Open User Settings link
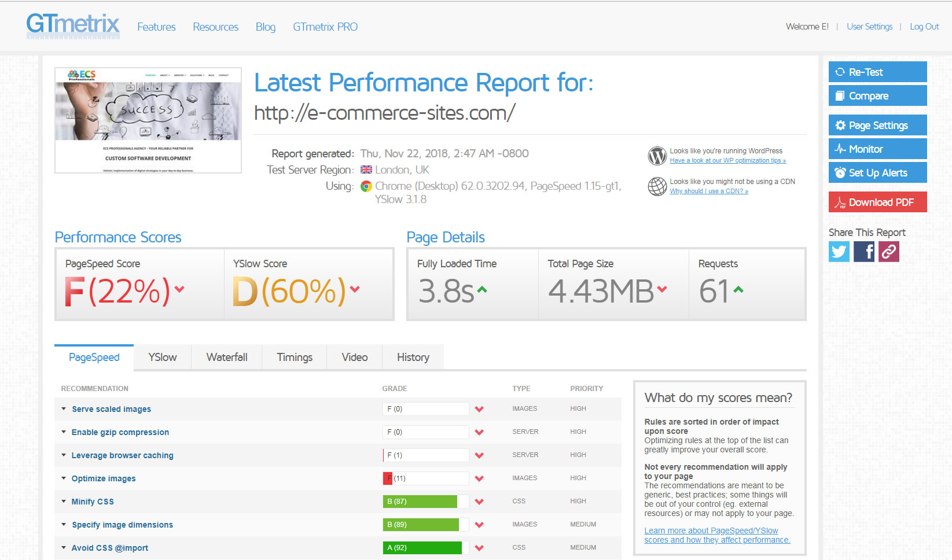Image resolution: width=952 pixels, height=560 pixels. coord(869,27)
